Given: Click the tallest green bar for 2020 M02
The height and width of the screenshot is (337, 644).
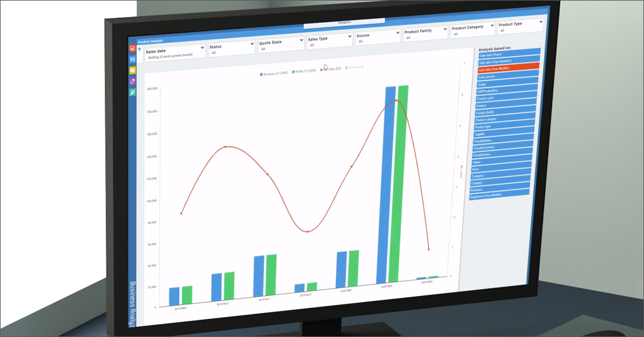Looking at the screenshot, I should coord(398,193).
